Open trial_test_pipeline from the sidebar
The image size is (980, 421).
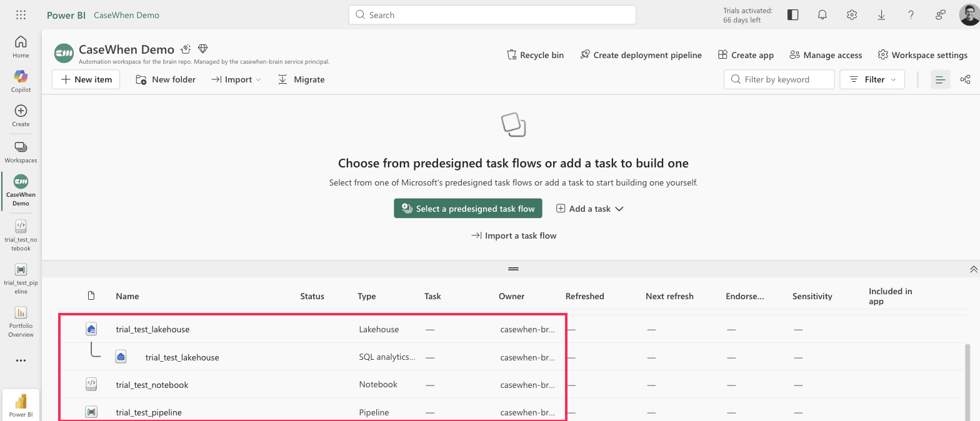coord(21,279)
